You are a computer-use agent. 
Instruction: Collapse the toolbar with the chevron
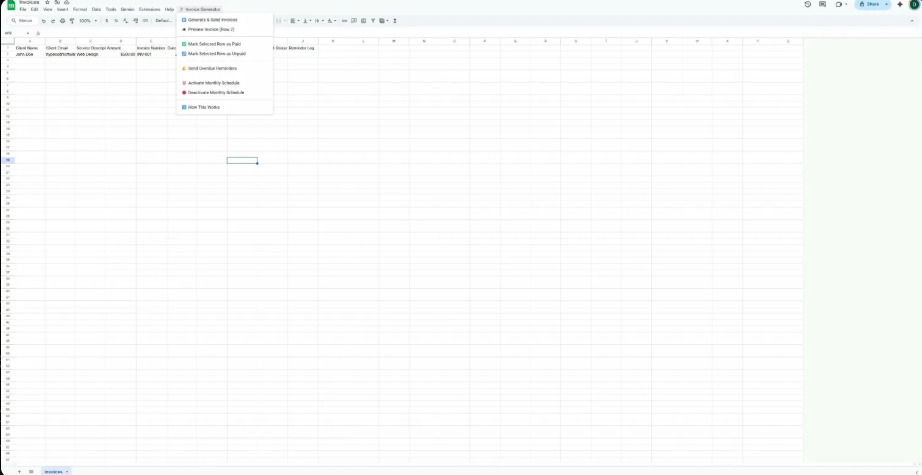912,21
